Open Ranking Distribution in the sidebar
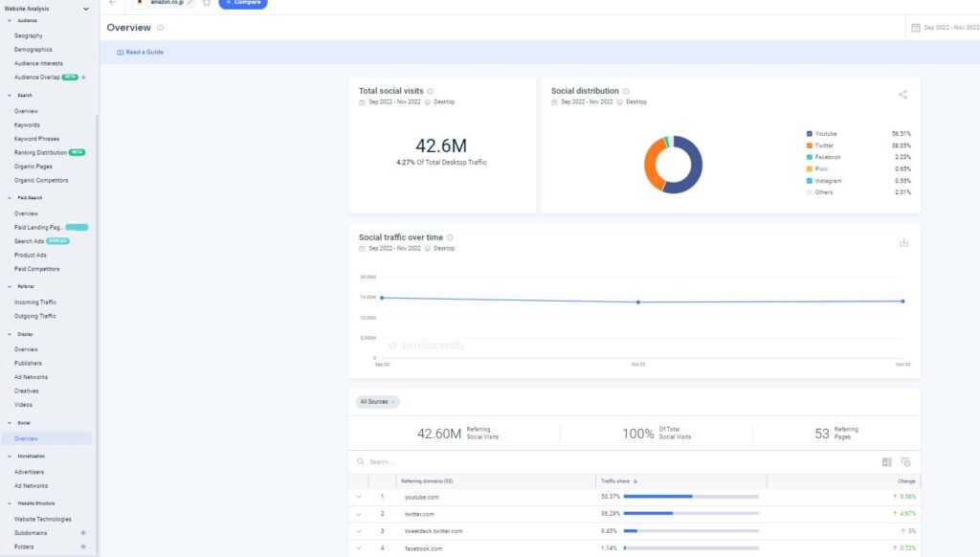 pos(40,152)
